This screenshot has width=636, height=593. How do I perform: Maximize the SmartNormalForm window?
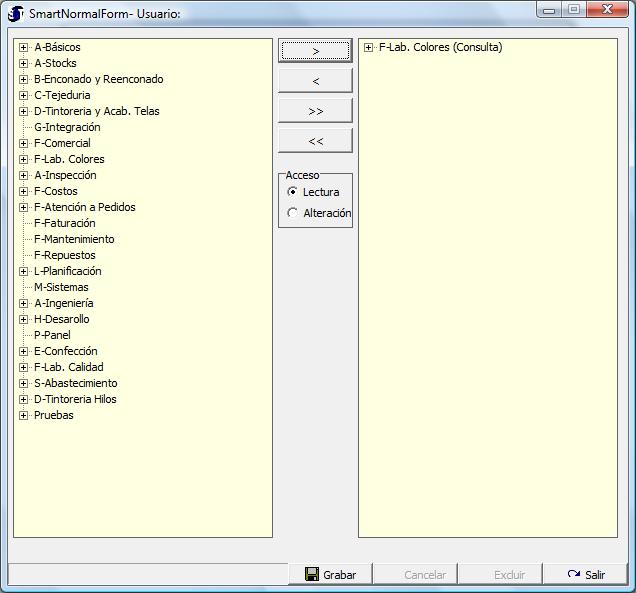click(x=574, y=10)
